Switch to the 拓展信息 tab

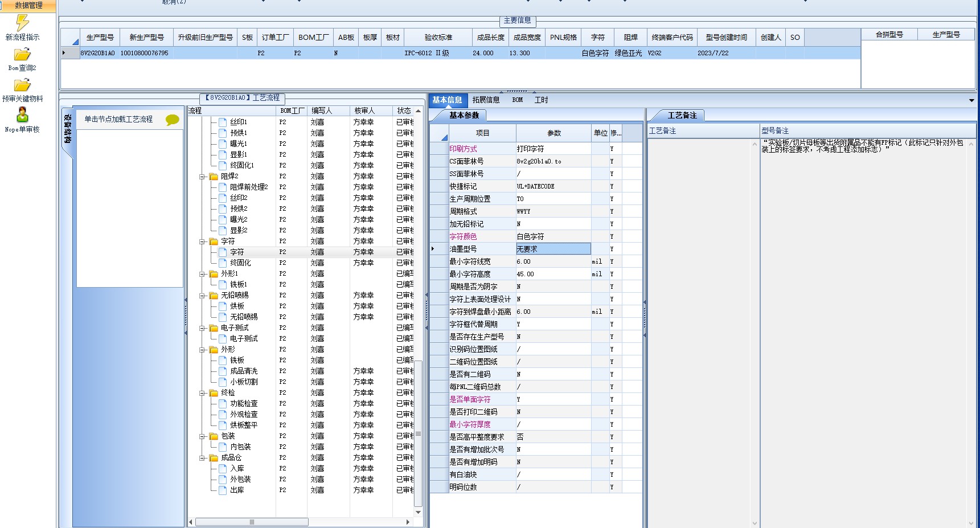[x=486, y=100]
